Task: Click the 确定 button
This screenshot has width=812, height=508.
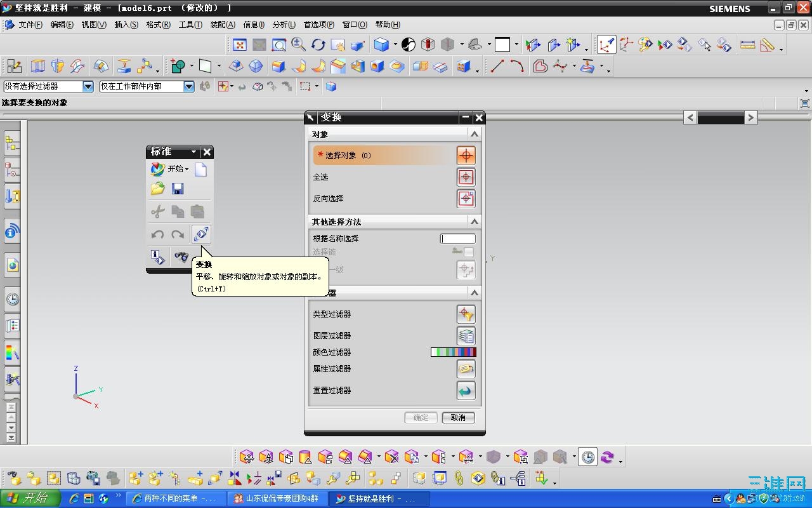Action: [x=421, y=418]
